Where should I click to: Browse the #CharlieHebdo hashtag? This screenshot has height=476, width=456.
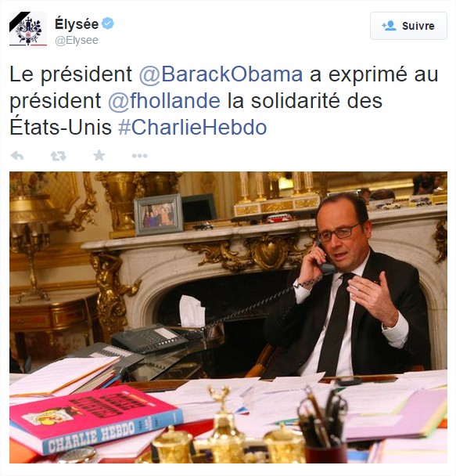192,128
